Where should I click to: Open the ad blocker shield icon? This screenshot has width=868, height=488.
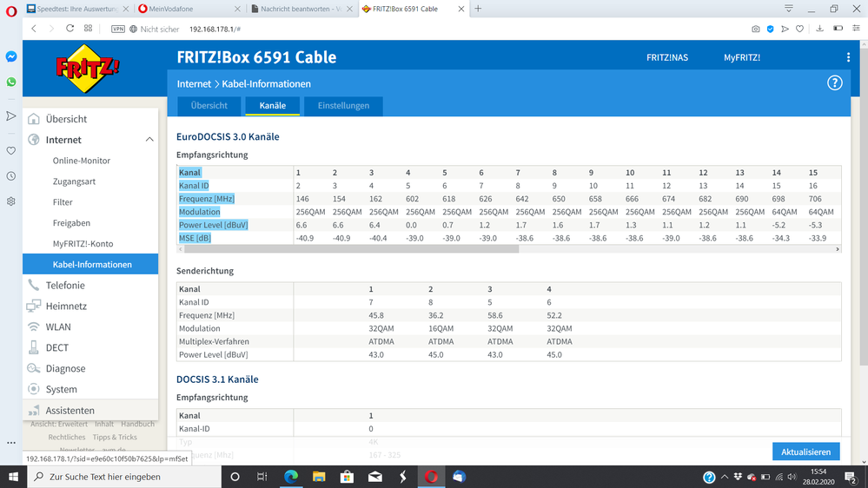[770, 29]
